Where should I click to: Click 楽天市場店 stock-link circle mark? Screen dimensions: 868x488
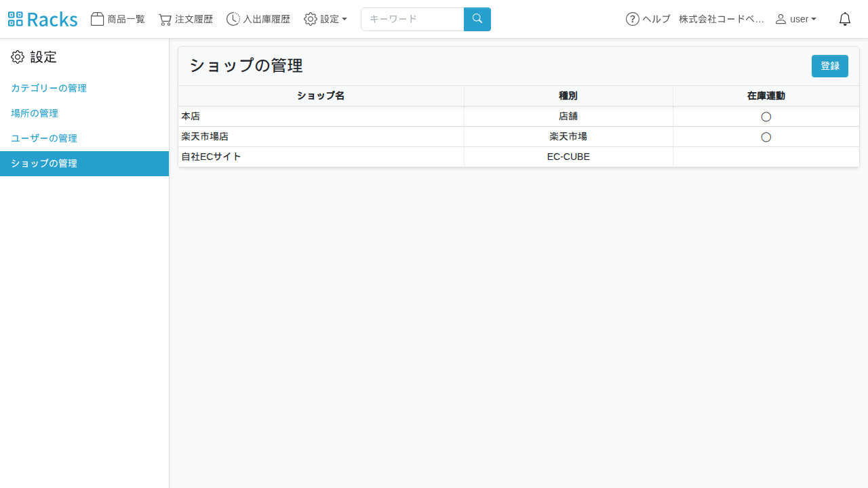766,137
